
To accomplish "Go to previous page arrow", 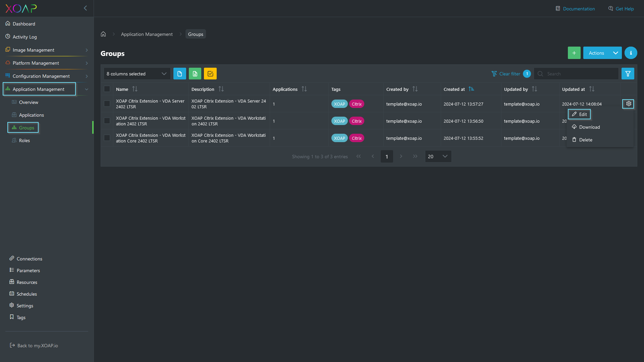I will tap(373, 157).
